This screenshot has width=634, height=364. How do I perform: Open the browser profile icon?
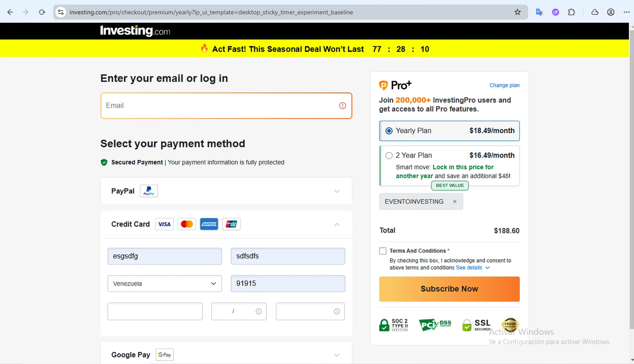(611, 12)
